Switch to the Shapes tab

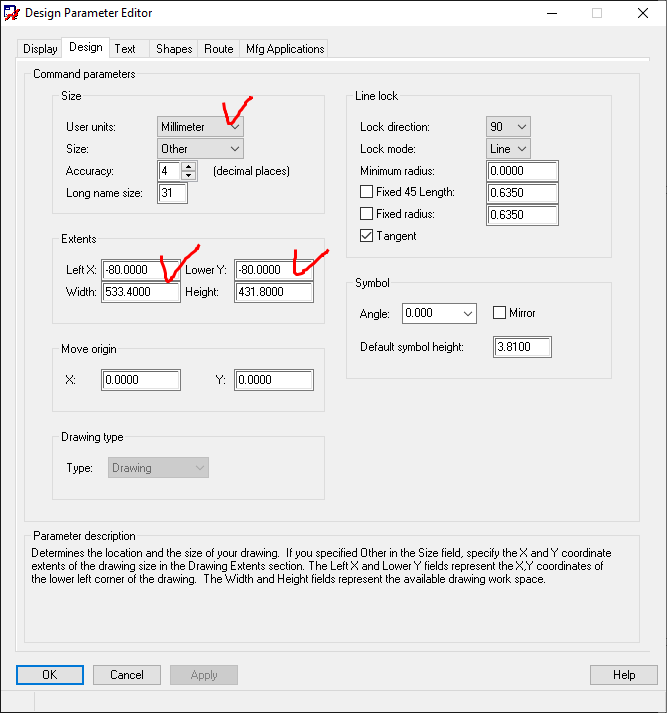point(174,49)
